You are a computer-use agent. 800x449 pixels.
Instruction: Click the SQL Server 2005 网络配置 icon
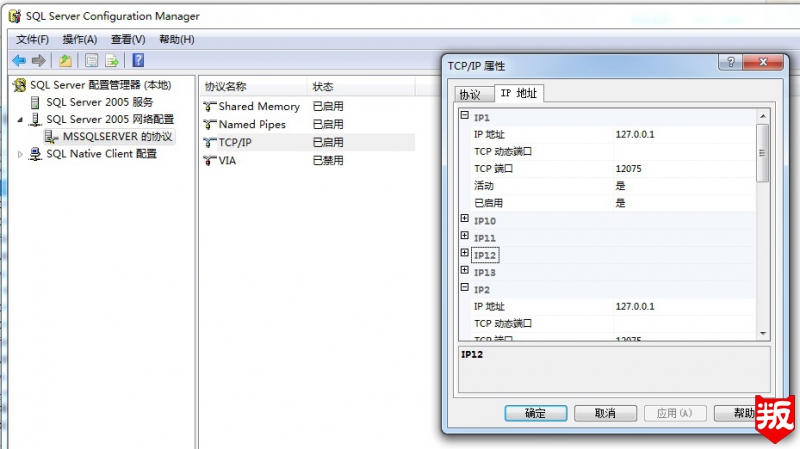[35, 119]
